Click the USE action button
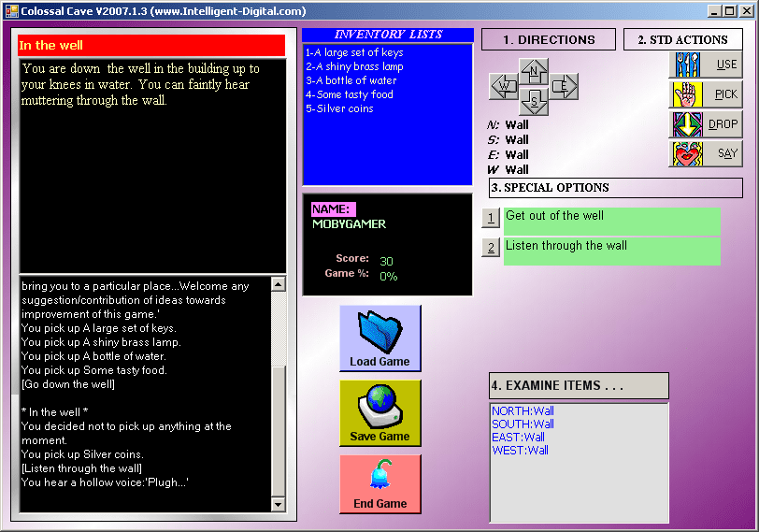This screenshot has height=532, width=759. coord(706,65)
